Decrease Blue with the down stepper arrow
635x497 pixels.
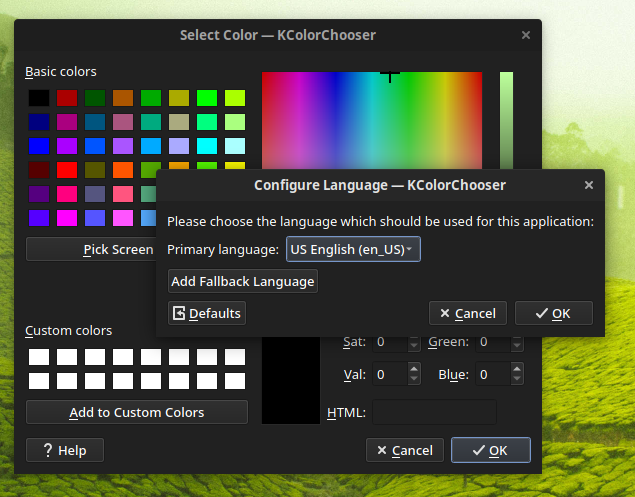click(517, 379)
